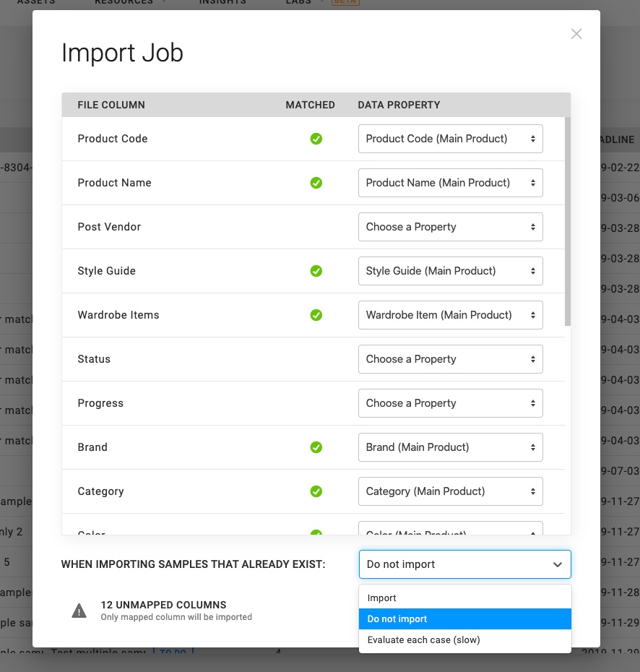Click the Style Guide matched checkmark icon

pyautogui.click(x=316, y=271)
